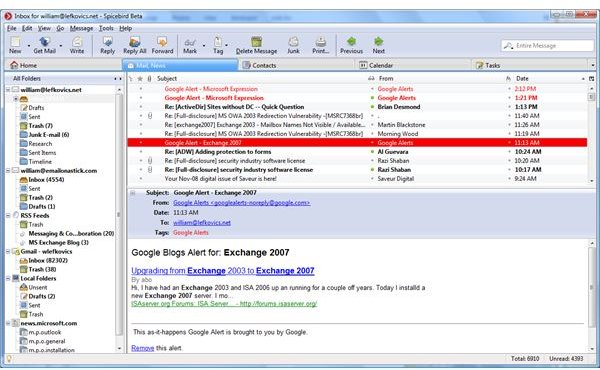600x370 pixels.
Task: Open the ISAserver.org Forums link
Action: pos(224,304)
